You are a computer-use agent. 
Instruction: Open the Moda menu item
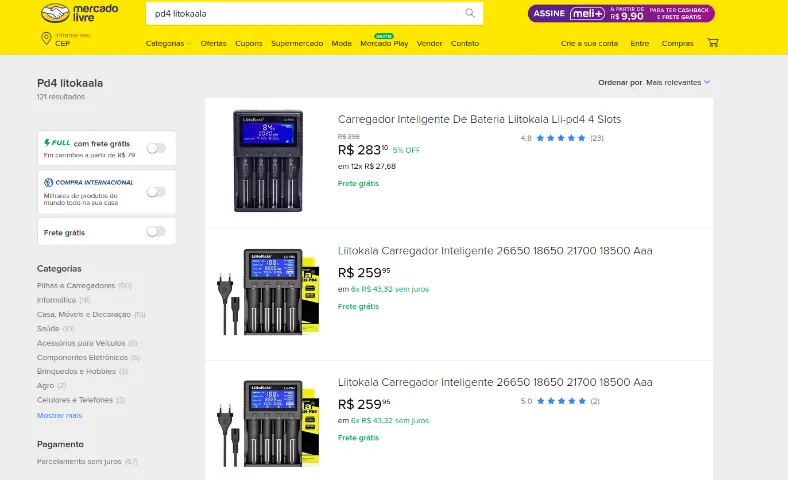(341, 44)
